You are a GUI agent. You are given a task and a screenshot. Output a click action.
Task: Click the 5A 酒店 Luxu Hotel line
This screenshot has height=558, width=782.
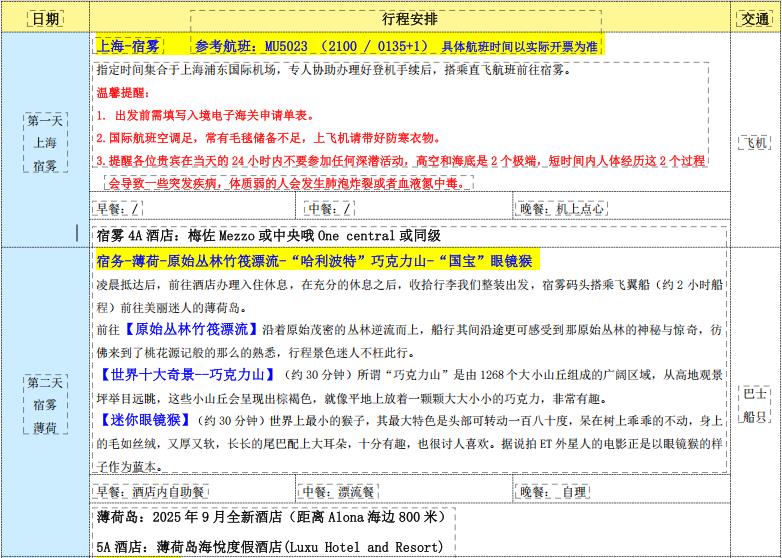tap(269, 547)
